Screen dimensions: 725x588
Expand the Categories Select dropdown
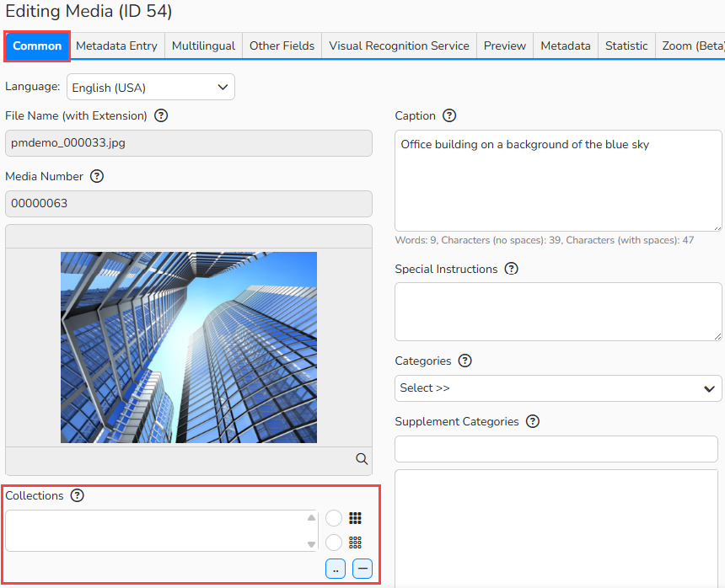pos(558,388)
